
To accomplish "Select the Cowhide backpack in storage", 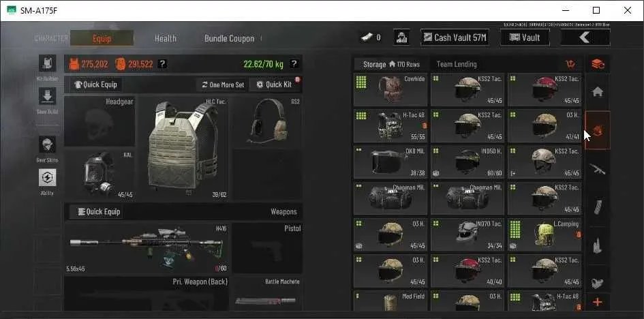I will coord(390,90).
